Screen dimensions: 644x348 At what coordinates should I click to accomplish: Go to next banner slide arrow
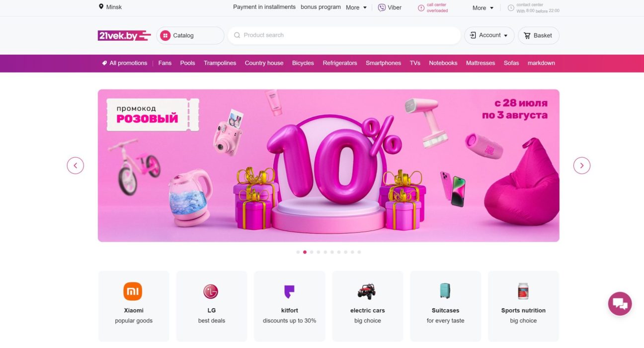(x=582, y=166)
